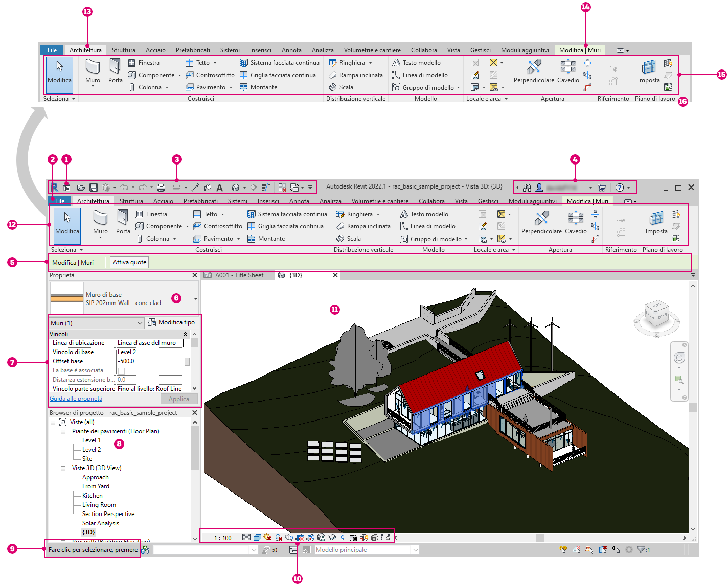This screenshot has width=728, height=584.
Task: Close the {3D} view tab with its X
Action: tap(335, 275)
